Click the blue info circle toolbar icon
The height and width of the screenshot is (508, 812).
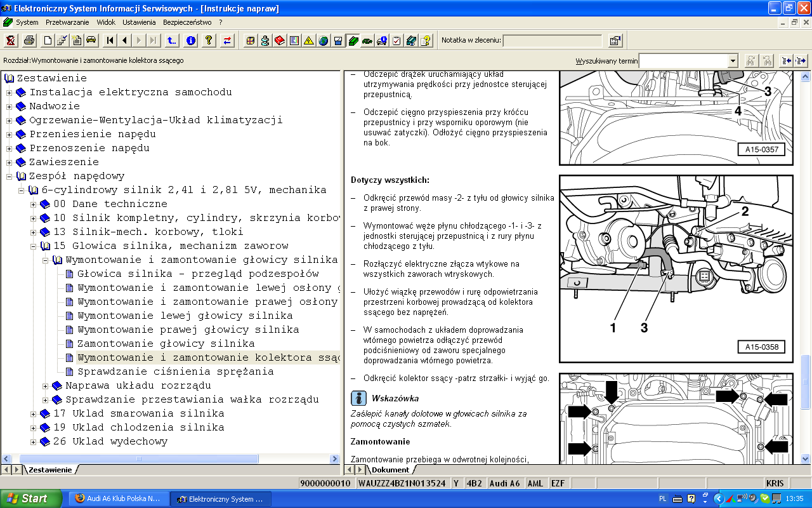click(190, 41)
